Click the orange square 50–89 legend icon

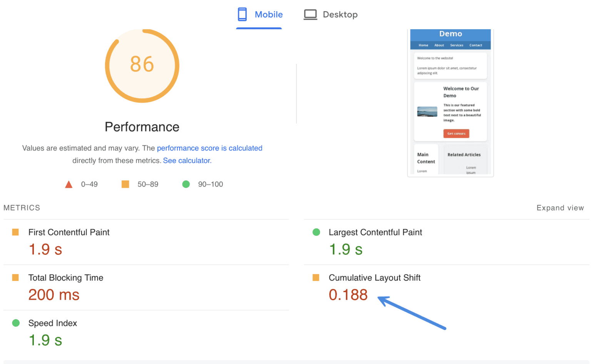(x=125, y=184)
